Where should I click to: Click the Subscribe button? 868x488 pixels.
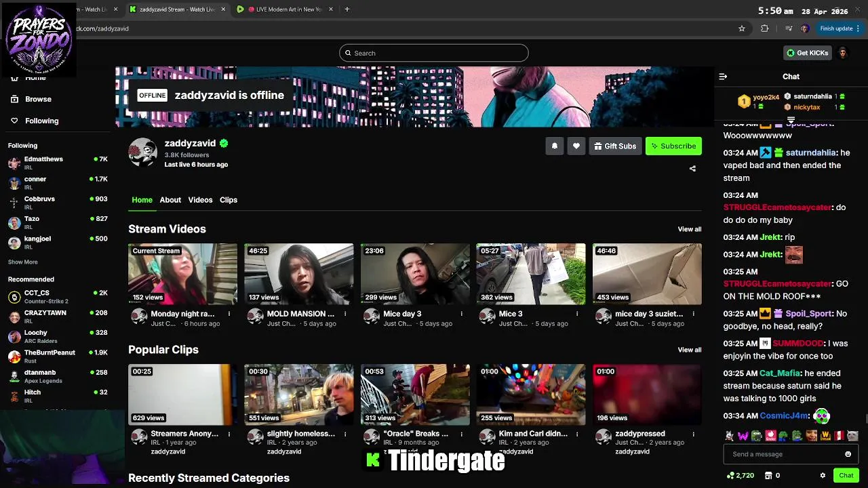673,146
